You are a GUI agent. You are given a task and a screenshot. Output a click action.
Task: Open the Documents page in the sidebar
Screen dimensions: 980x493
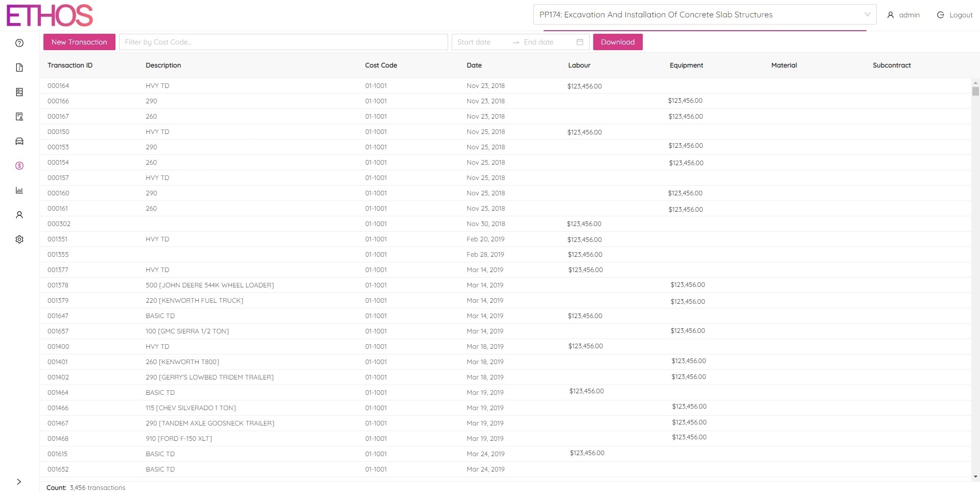(19, 68)
